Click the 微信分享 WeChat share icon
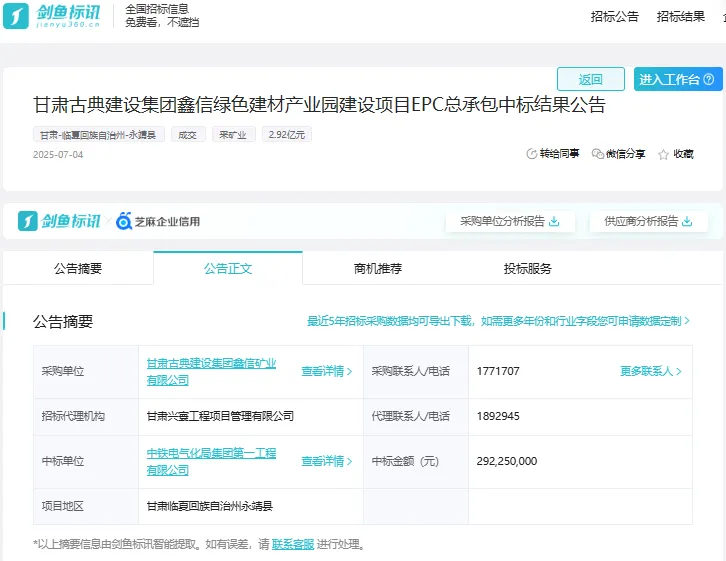 (x=598, y=154)
